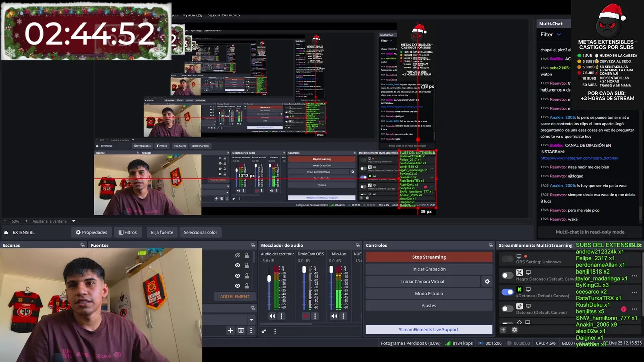
Task: Open options for xDetonao output
Action: 634,292
